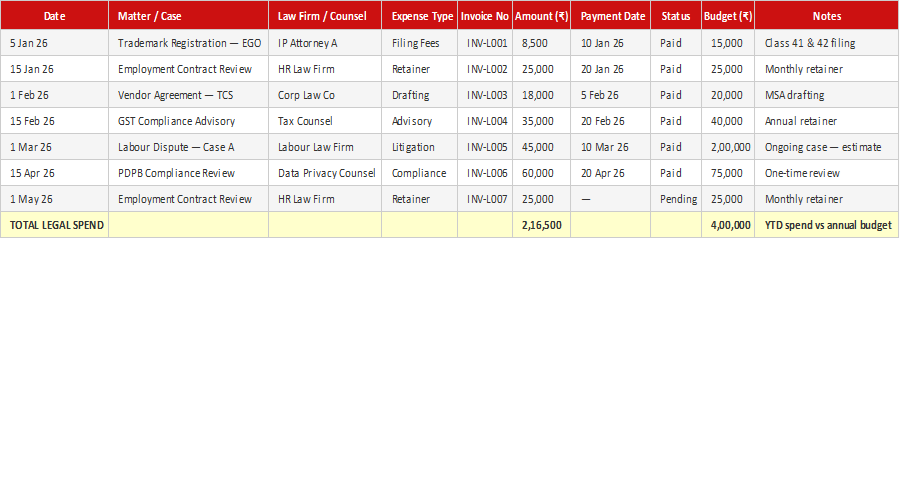This screenshot has height=500, width=900.
Task: Click the date cell 1 Mar 26
Action: 55,147
